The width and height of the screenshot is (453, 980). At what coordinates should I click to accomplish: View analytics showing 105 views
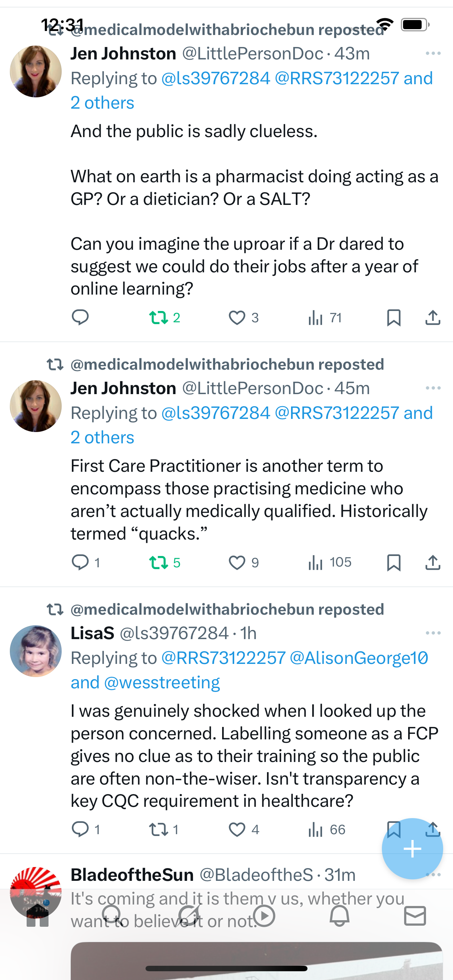pos(330,562)
